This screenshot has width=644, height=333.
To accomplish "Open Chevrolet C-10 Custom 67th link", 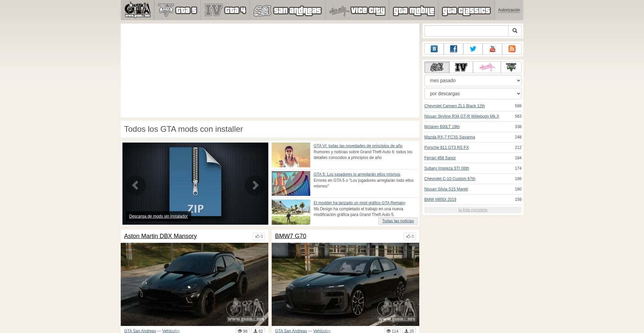I will (x=450, y=179).
